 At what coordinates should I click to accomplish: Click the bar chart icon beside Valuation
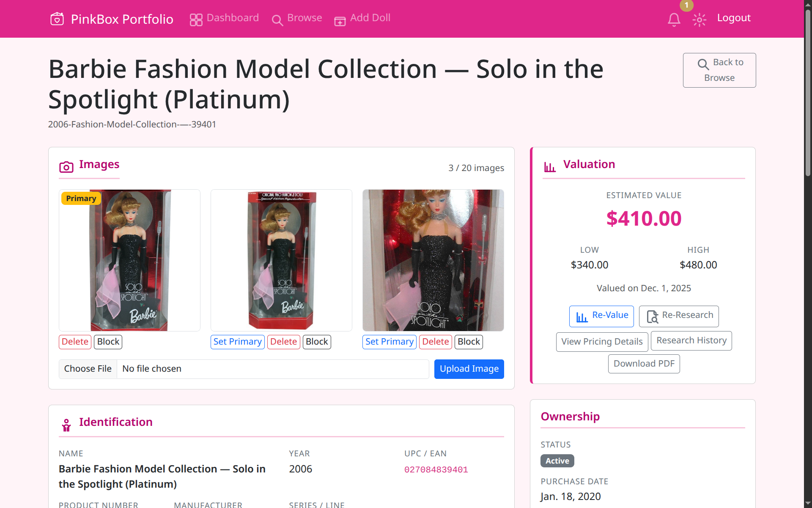point(550,166)
